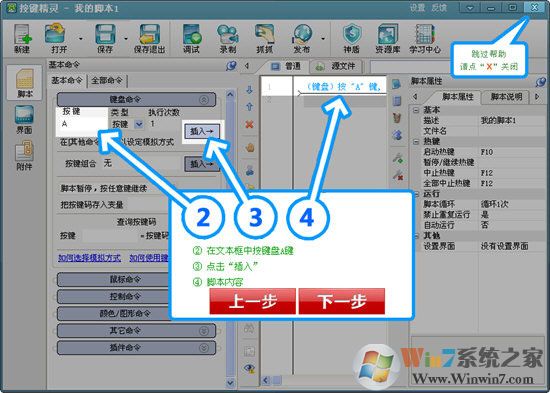Click the red 下一步 button
550x393 pixels.
(x=341, y=301)
